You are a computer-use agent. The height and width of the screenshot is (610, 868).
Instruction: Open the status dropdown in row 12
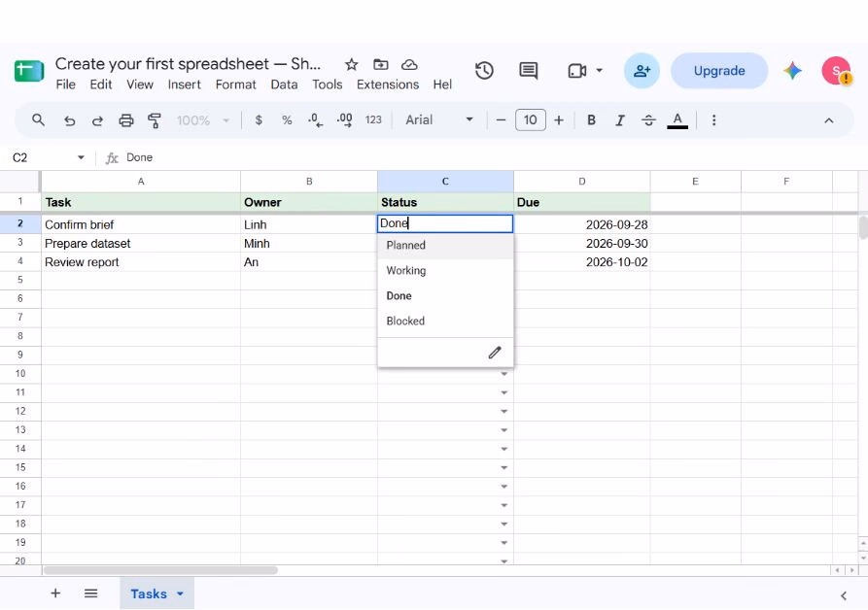tap(503, 412)
